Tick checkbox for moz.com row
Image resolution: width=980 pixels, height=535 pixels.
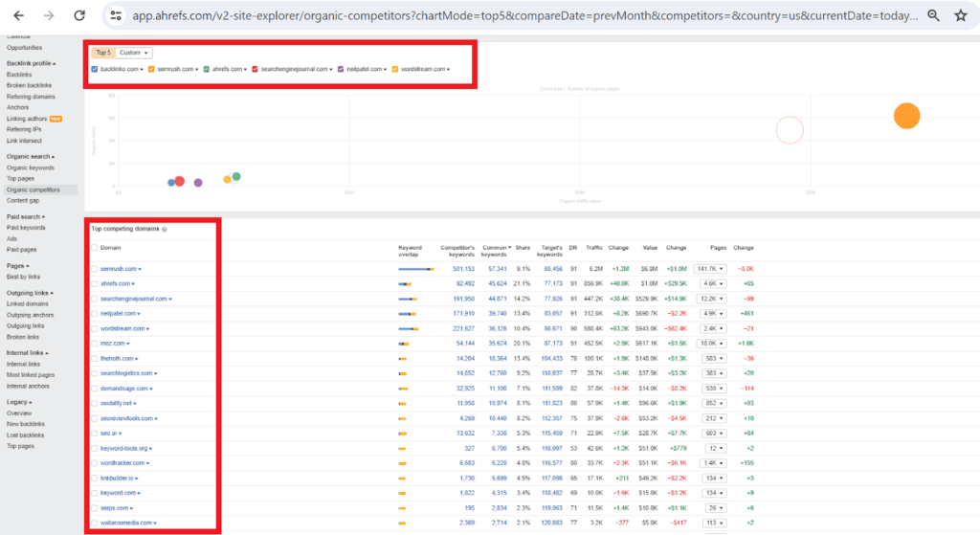(x=95, y=344)
